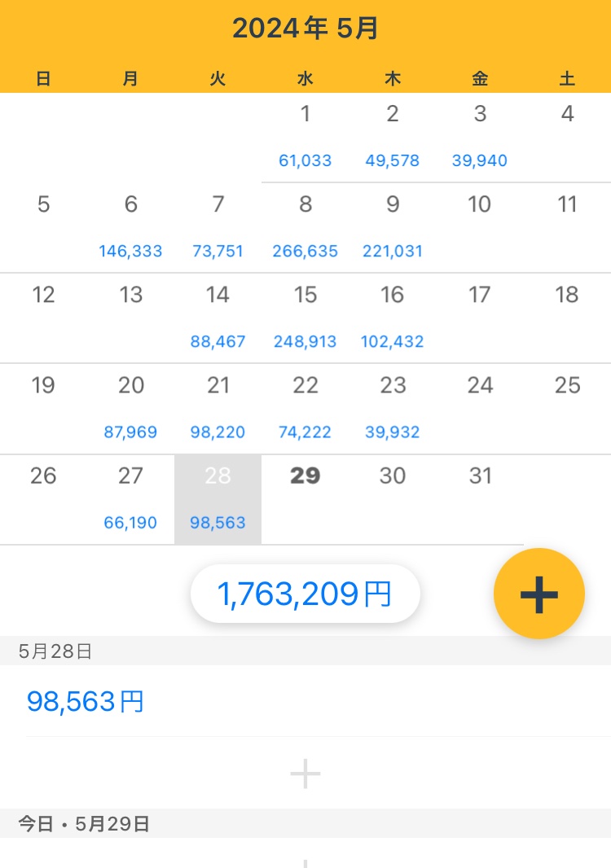Select May 15 with 248,913
The width and height of the screenshot is (611, 868).
[305, 318]
